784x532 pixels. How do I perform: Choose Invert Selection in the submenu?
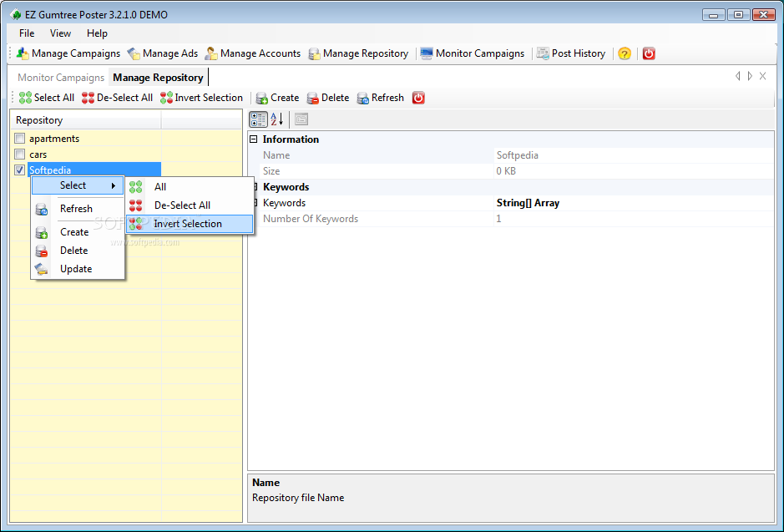point(190,224)
